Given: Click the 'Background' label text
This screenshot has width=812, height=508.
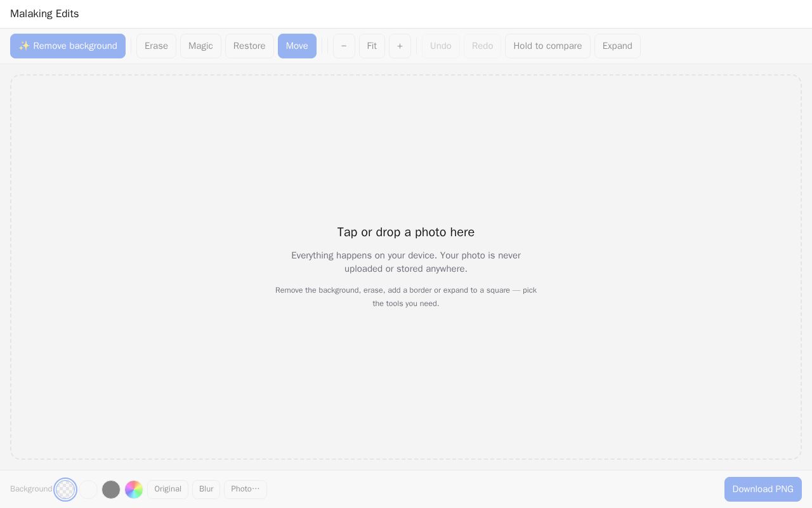Looking at the screenshot, I should click(31, 489).
